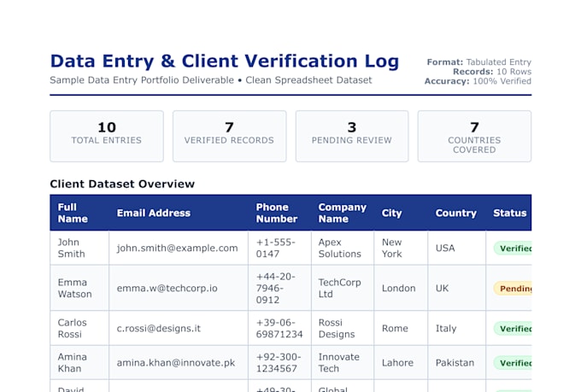The image size is (581, 392).
Task: Select the Verified Records summary card
Action: pyautogui.click(x=229, y=136)
